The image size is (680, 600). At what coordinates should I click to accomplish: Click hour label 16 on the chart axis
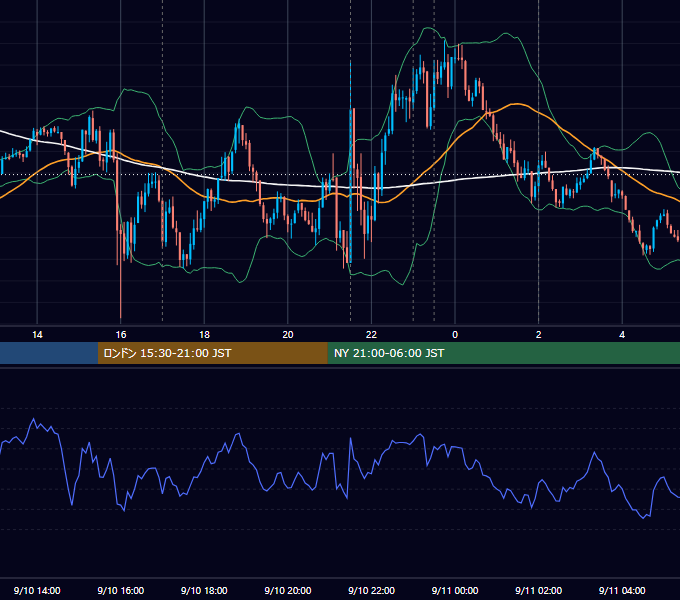pos(121,335)
